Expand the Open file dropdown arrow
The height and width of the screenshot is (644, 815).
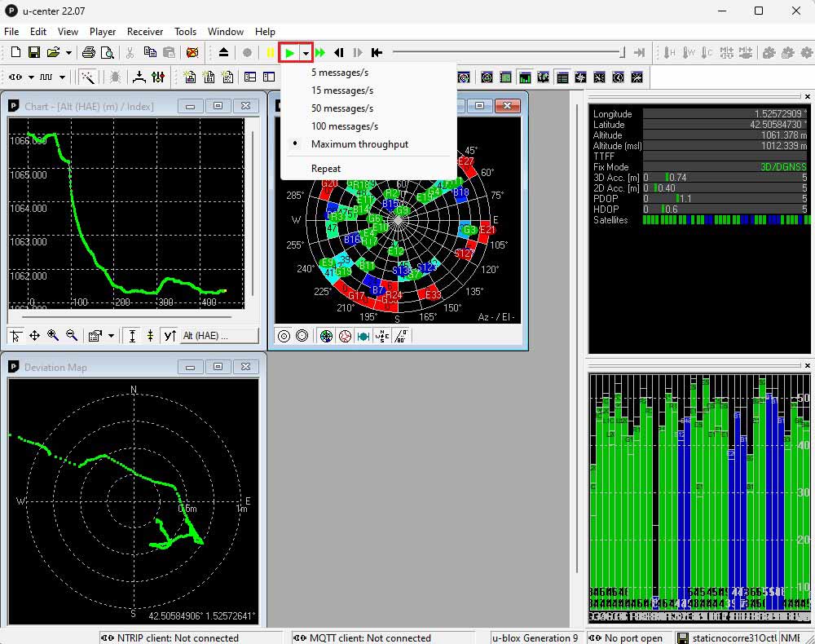[68, 53]
